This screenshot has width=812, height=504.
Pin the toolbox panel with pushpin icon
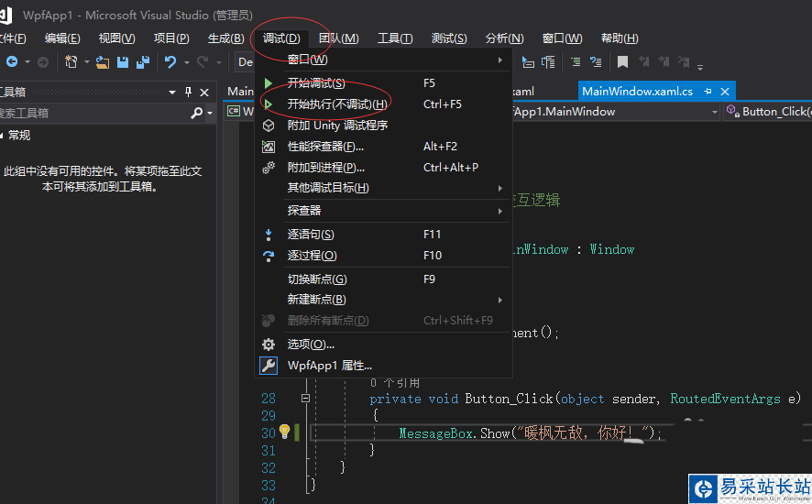(x=188, y=93)
